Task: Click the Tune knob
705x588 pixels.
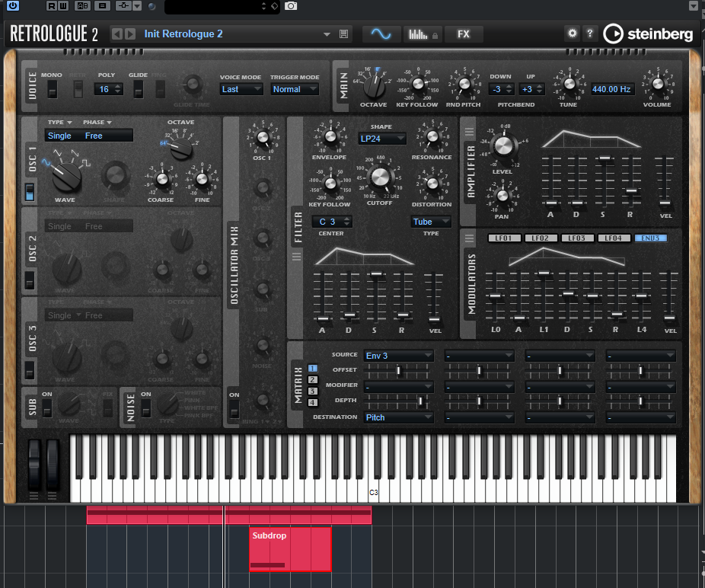Action: click(569, 84)
